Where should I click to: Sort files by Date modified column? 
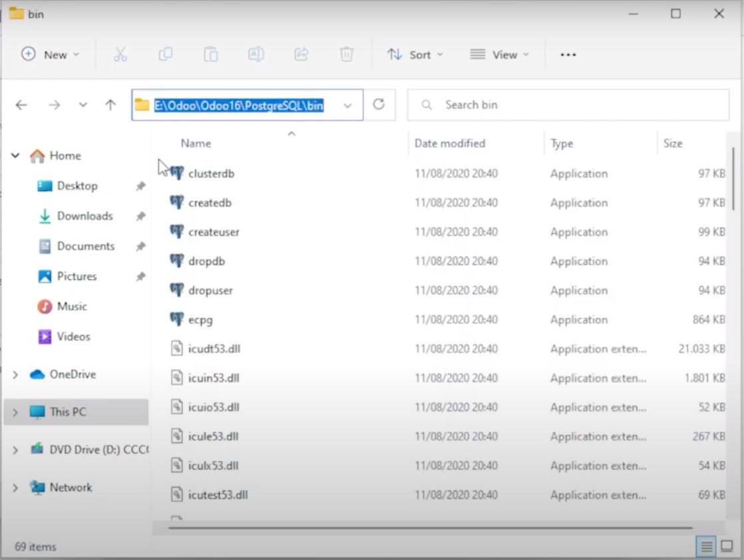450,143
